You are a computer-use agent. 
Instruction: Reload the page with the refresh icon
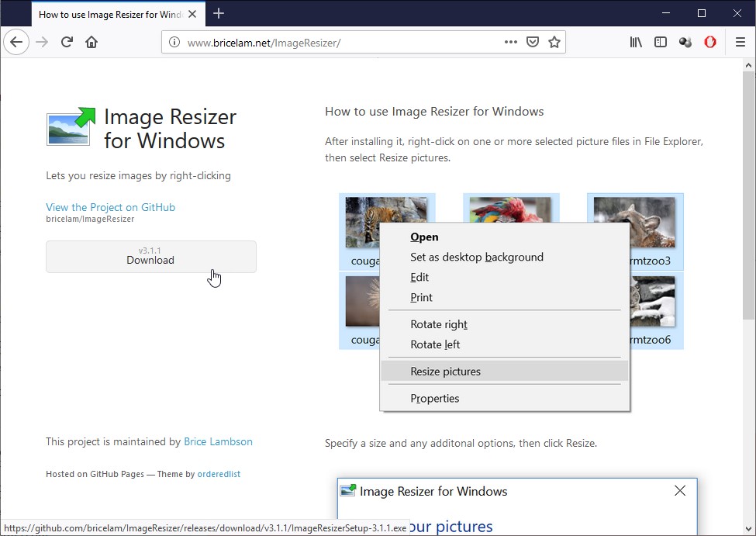tap(67, 42)
